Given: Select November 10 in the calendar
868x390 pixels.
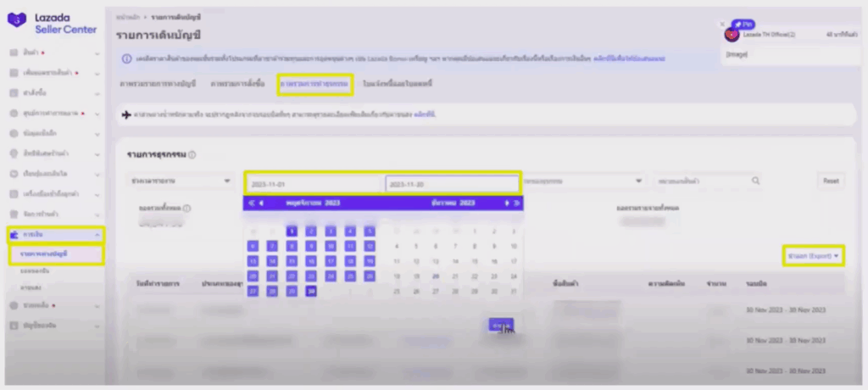Looking at the screenshot, I should pos(331,246).
